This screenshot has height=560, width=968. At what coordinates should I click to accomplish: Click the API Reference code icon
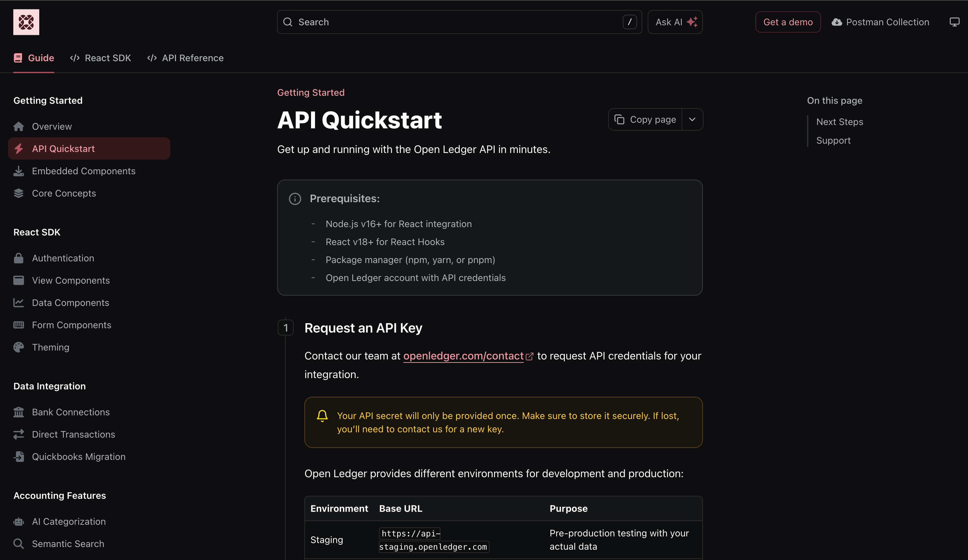(152, 58)
